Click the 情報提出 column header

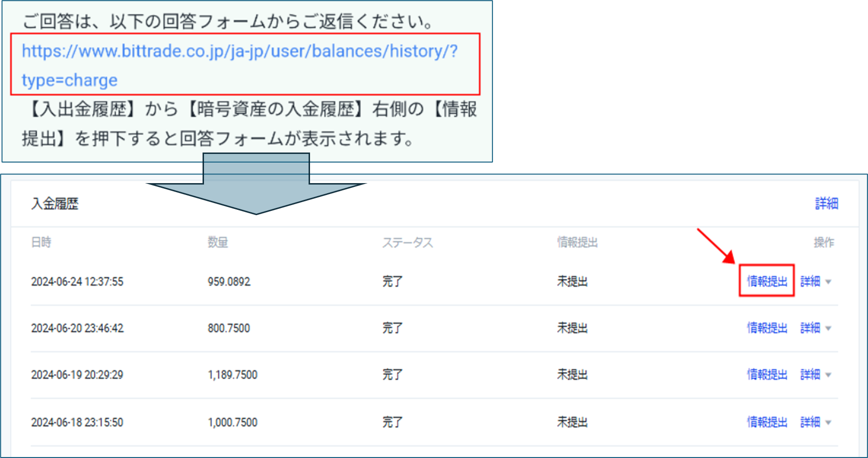(577, 242)
